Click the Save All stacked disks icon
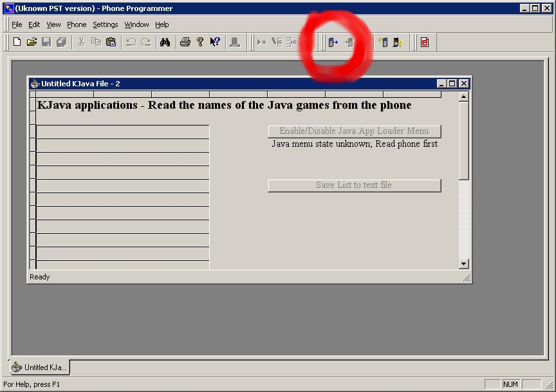 (x=61, y=42)
